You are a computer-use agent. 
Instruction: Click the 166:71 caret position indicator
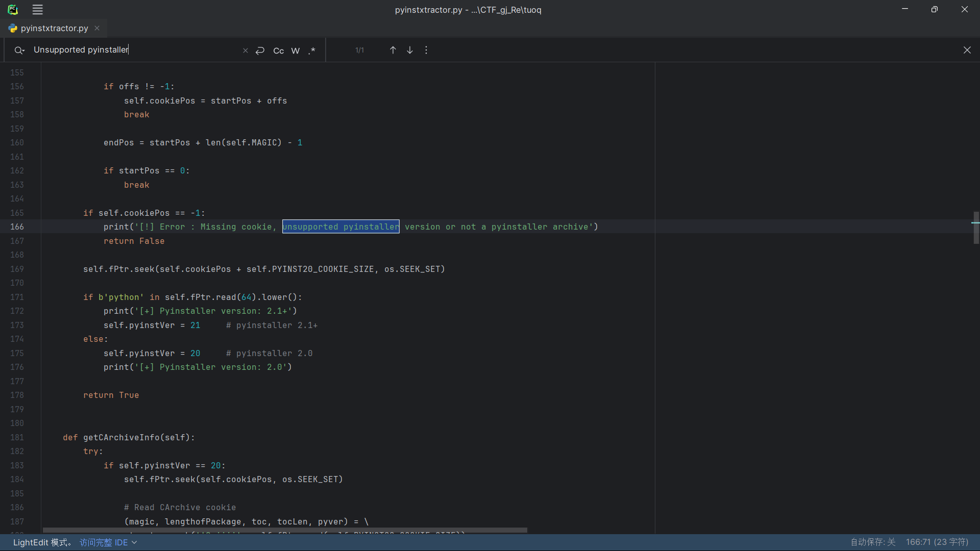click(937, 542)
